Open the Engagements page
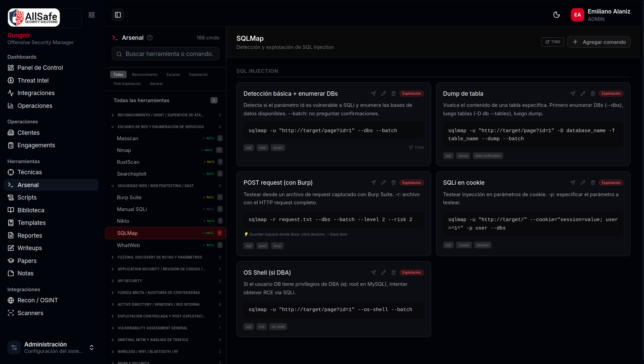 (51, 145)
